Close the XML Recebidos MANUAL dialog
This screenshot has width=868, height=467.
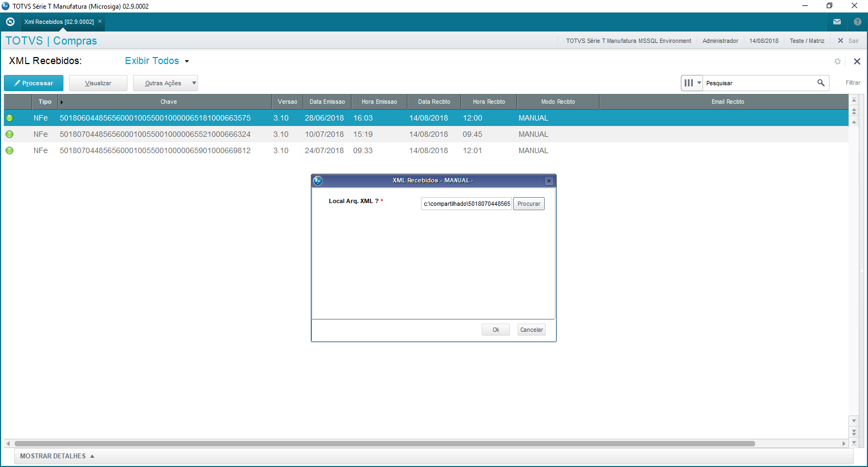point(549,181)
